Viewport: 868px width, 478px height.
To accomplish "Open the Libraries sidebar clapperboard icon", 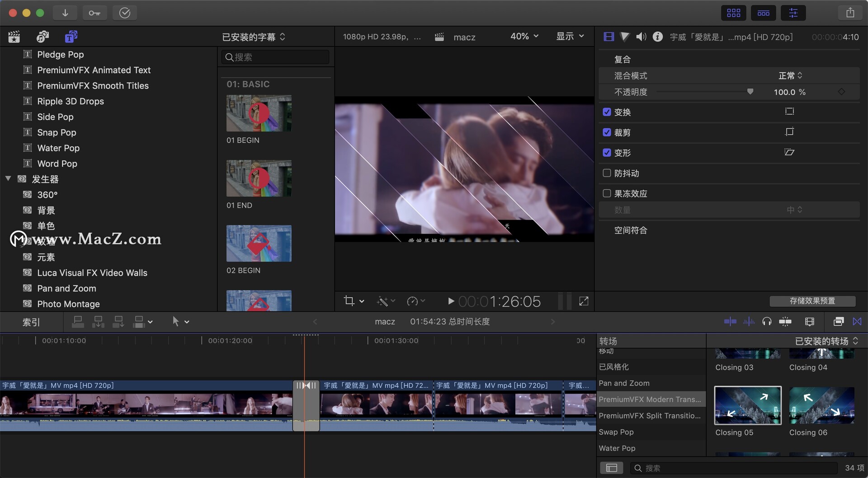I will coord(14,37).
